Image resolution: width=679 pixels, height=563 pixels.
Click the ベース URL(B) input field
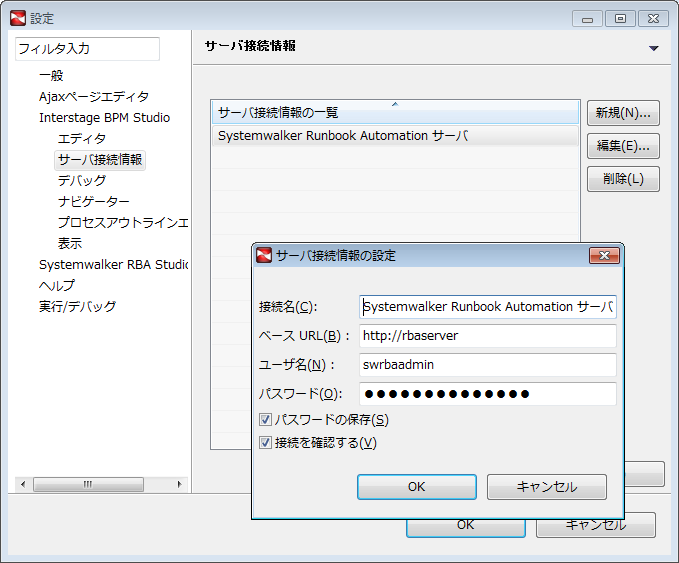(x=488, y=336)
